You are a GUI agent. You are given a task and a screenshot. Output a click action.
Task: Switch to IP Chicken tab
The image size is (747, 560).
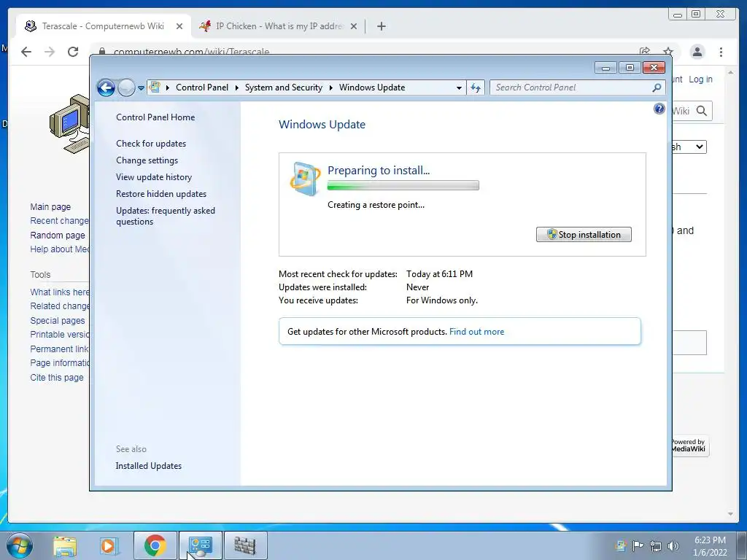point(279,26)
